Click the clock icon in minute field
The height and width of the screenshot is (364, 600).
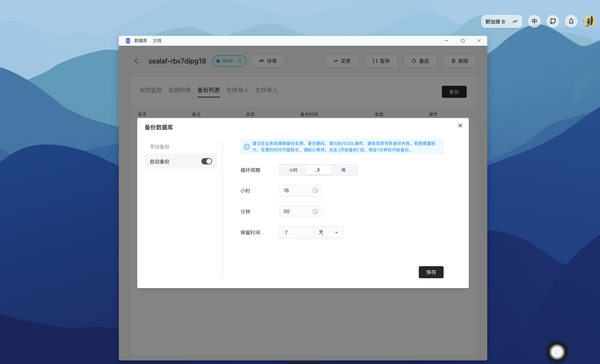[x=315, y=212]
